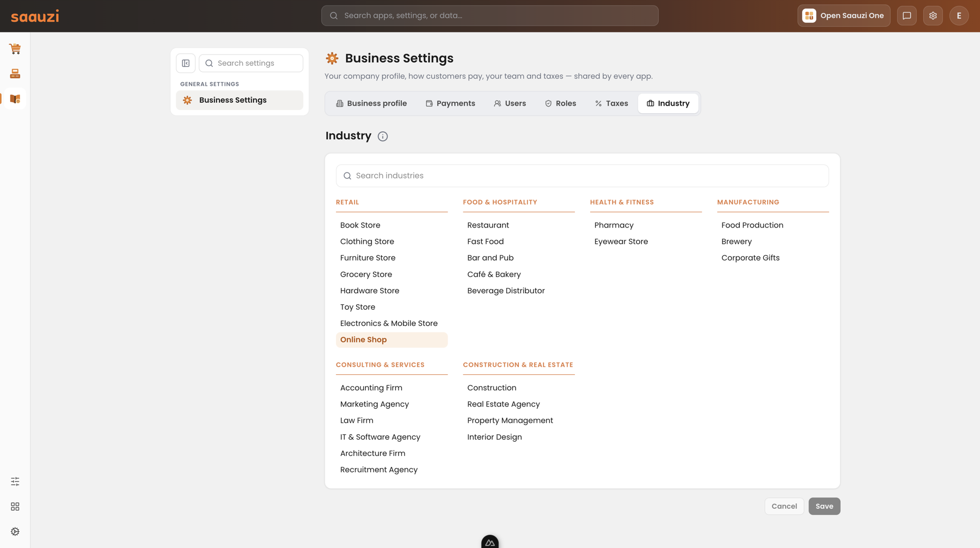
Task: Select Beverage Distributor industry
Action: pyautogui.click(x=519, y=291)
